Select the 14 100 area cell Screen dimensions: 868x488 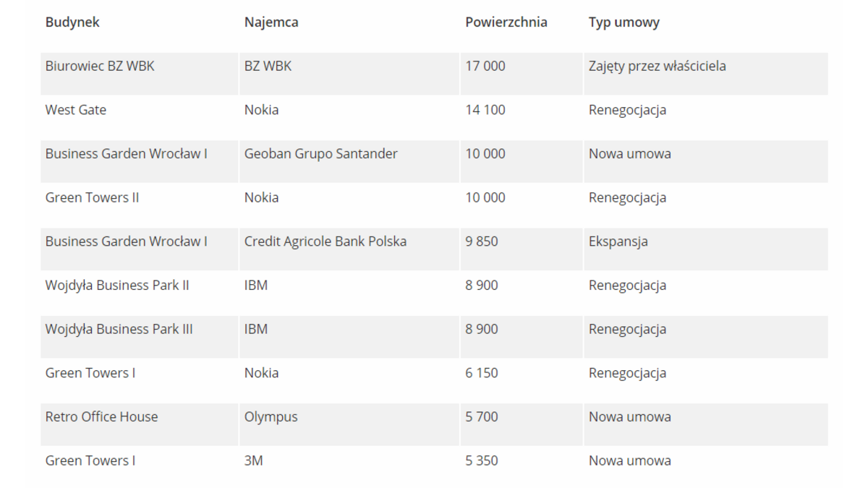pos(485,110)
